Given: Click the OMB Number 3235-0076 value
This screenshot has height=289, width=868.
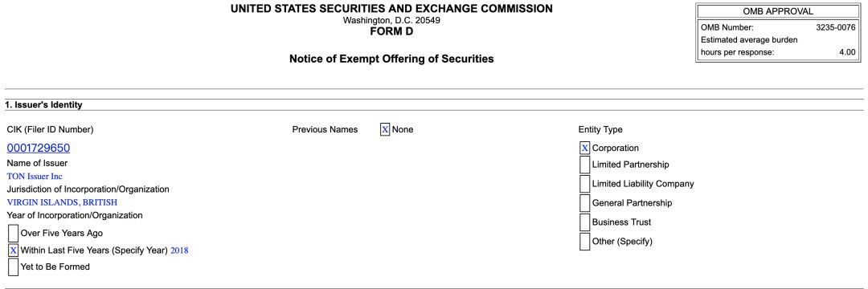Looking at the screenshot, I should click(835, 27).
